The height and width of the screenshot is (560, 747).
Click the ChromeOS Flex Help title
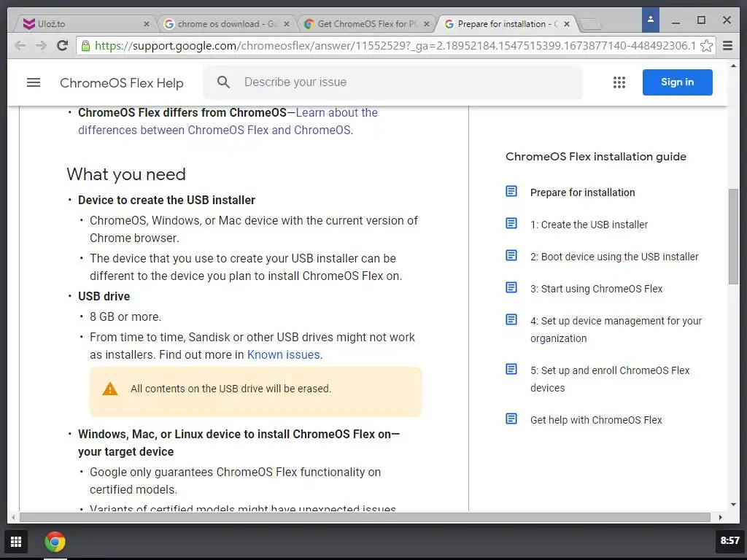122,83
